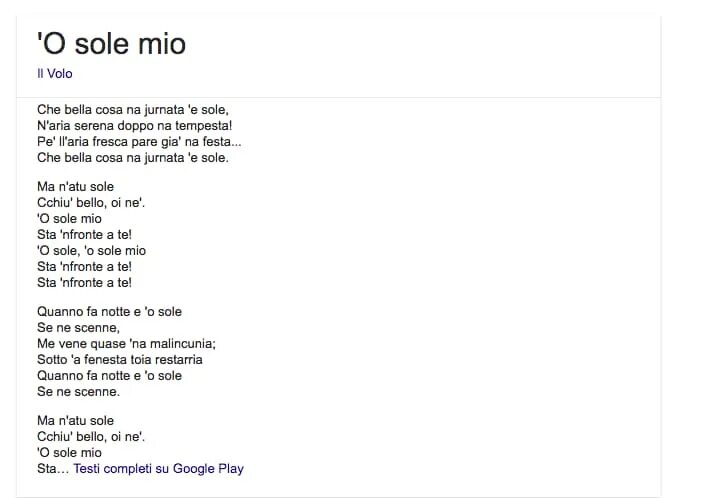Viewport: 706px width, 498px height.
Task: Click lyric line N'aria serena doppo na tempesta!
Action: coord(135,126)
